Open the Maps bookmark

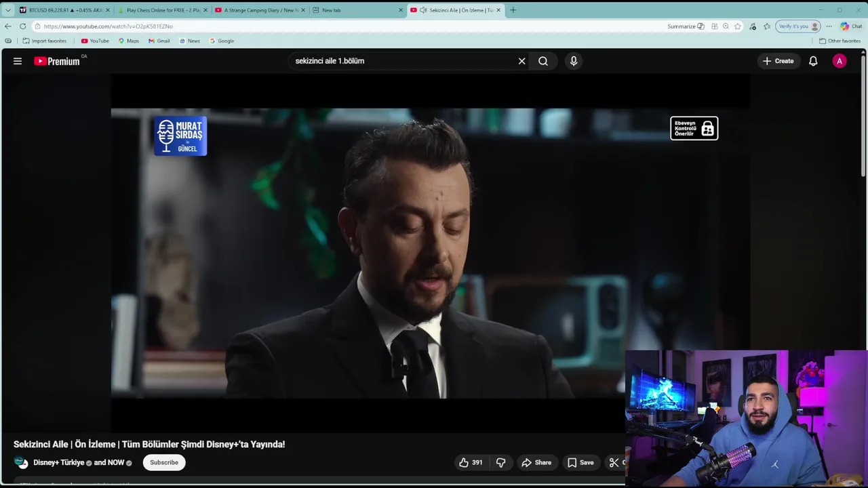(129, 41)
